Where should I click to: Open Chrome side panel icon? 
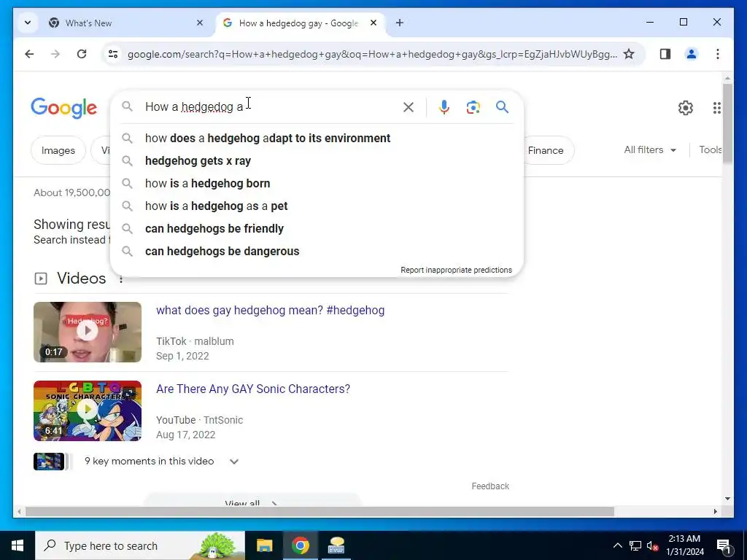pyautogui.click(x=665, y=54)
